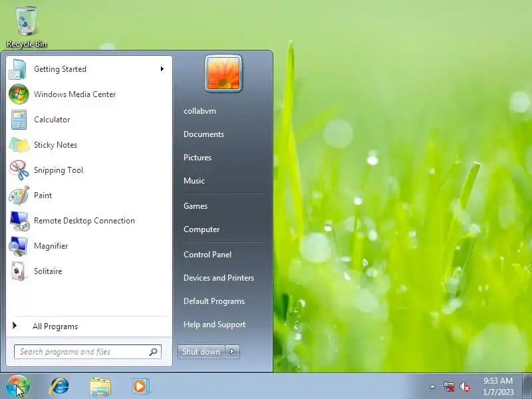The width and height of the screenshot is (532, 399).
Task: Open the collabvm user folder
Action: click(200, 111)
